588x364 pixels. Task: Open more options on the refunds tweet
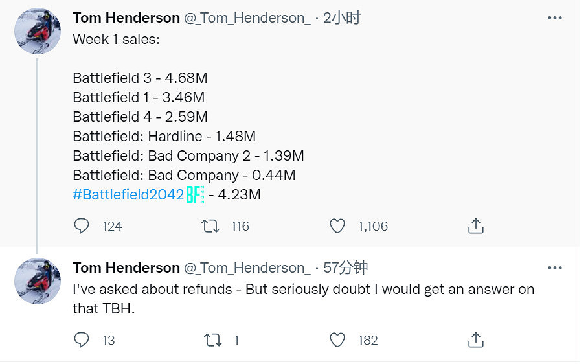pos(555,268)
